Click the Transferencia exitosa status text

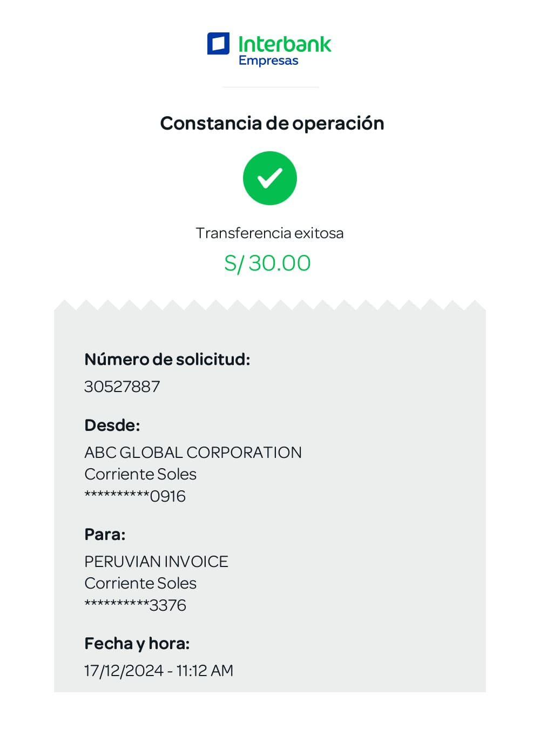coord(269,233)
